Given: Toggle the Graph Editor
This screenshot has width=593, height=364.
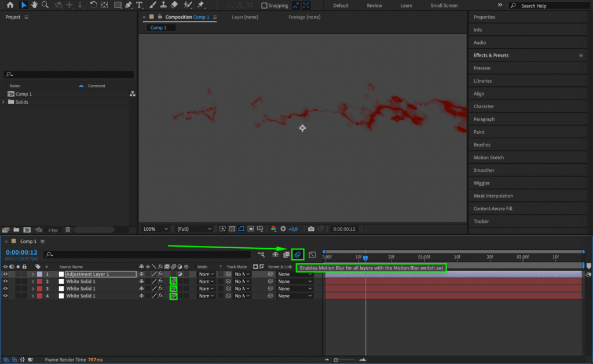Looking at the screenshot, I should pos(312,254).
